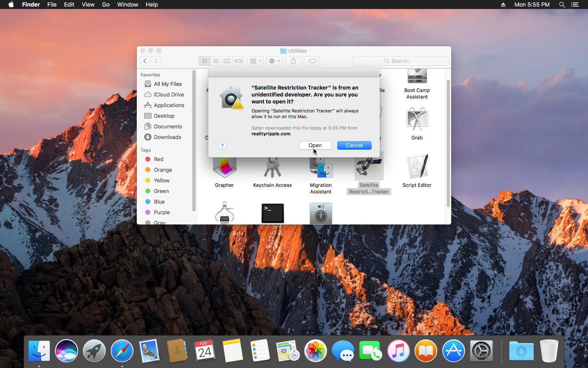Switch to list view in the toolbar

coord(216,61)
